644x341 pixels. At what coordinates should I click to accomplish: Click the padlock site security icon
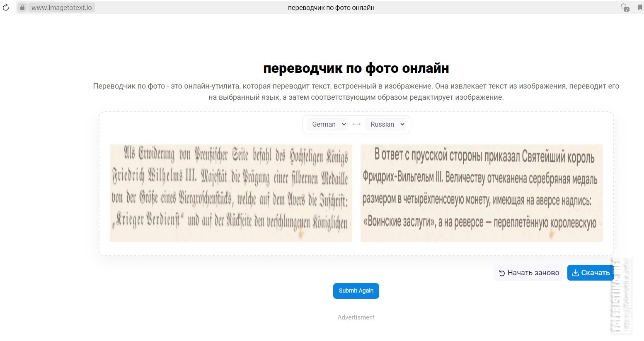22,7
